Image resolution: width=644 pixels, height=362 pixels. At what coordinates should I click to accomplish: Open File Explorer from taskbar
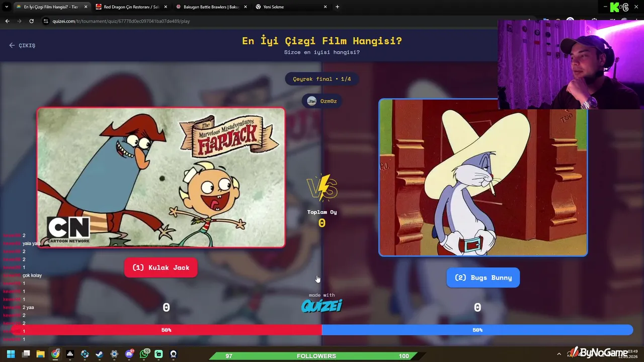[x=40, y=354]
